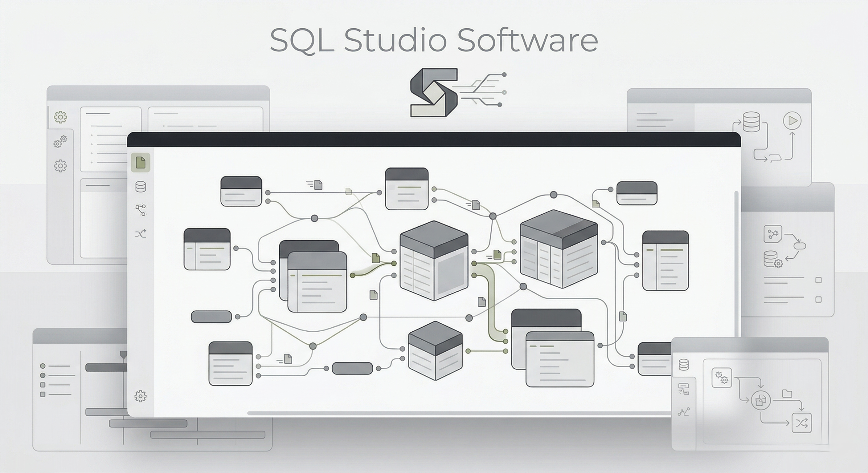
Task: Click shuffle icon box in bottom-right panel
Action: click(801, 423)
